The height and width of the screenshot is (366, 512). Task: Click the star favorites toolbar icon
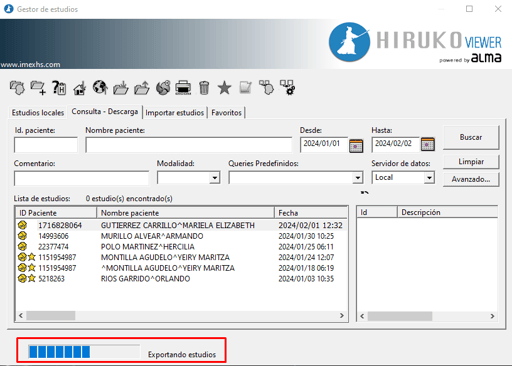pos(224,88)
